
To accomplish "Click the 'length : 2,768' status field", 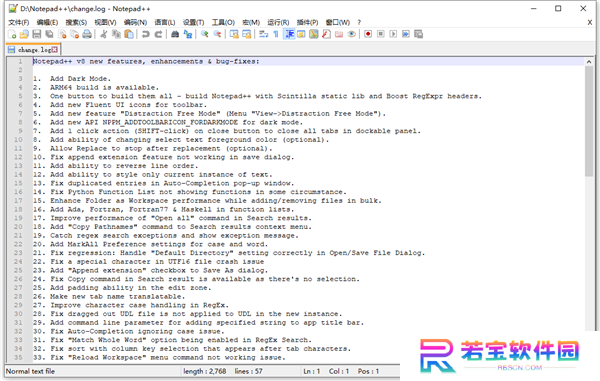I will tap(205, 371).
